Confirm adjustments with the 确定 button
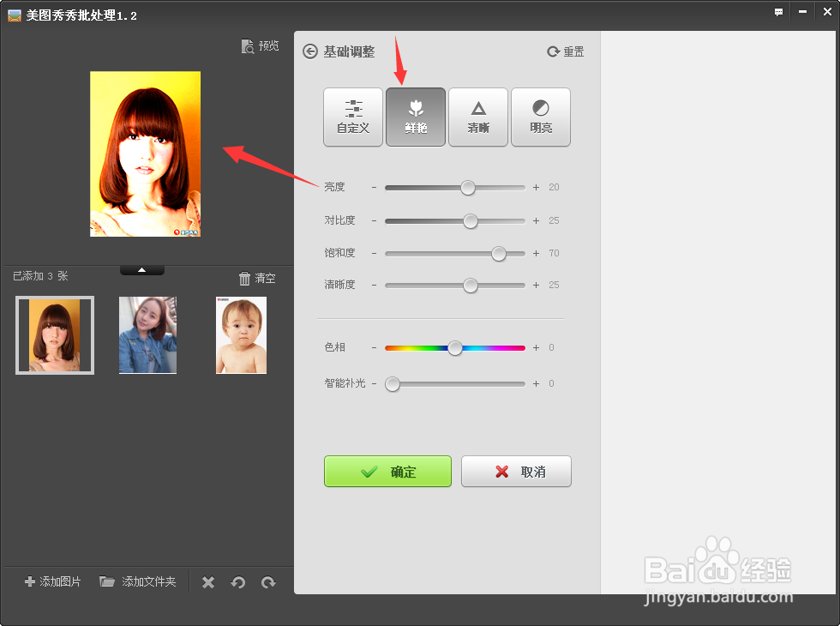Screen dimensions: 840x626 coord(387,471)
